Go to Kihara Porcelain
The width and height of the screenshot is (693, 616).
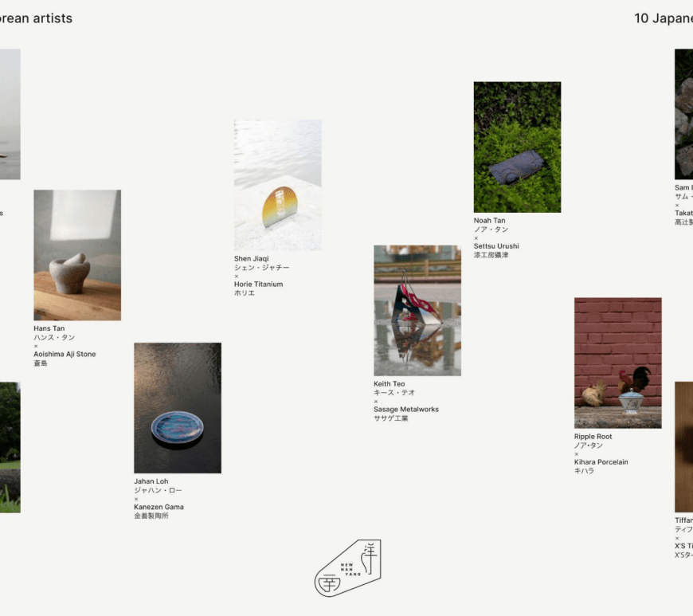[601, 462]
